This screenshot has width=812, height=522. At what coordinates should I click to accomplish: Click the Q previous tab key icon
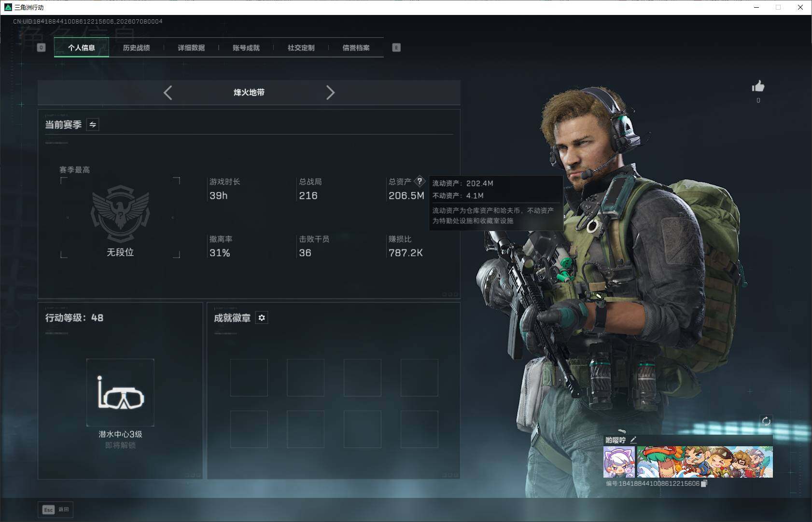click(x=41, y=48)
